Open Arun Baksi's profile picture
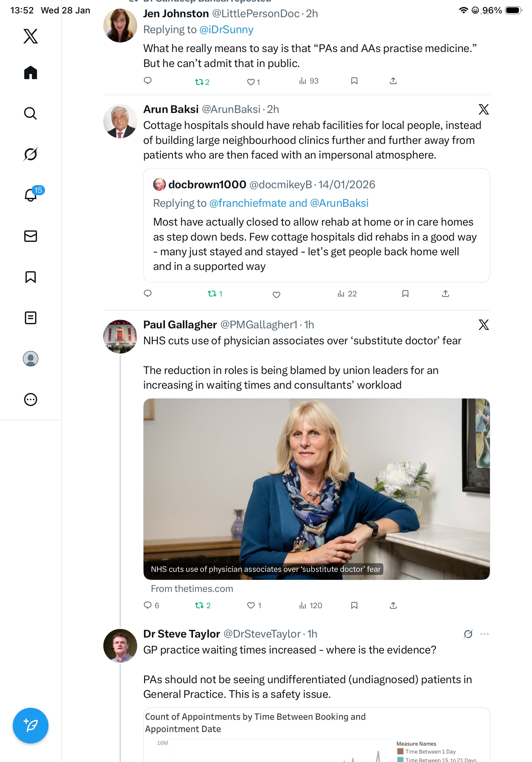532x762 pixels. point(120,122)
